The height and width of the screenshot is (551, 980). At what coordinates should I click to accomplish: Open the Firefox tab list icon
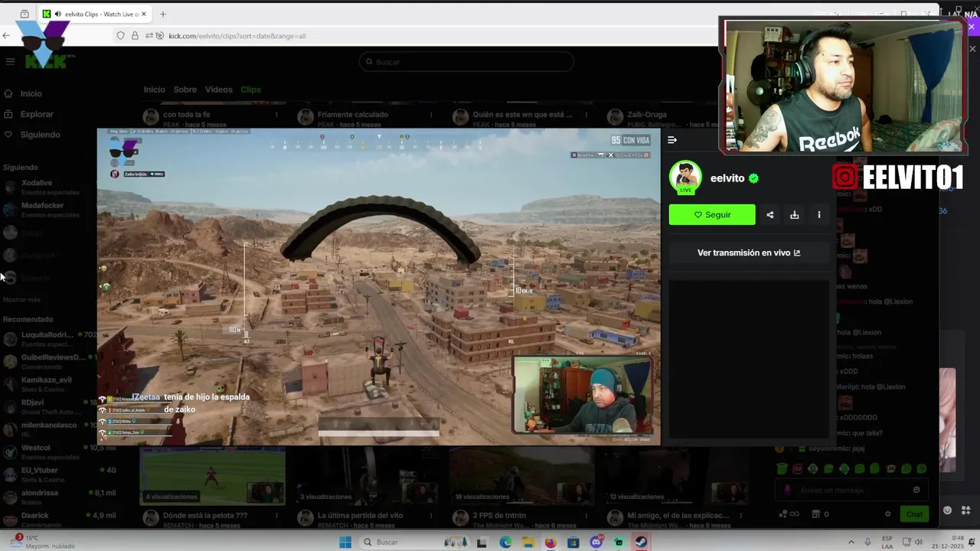(24, 14)
